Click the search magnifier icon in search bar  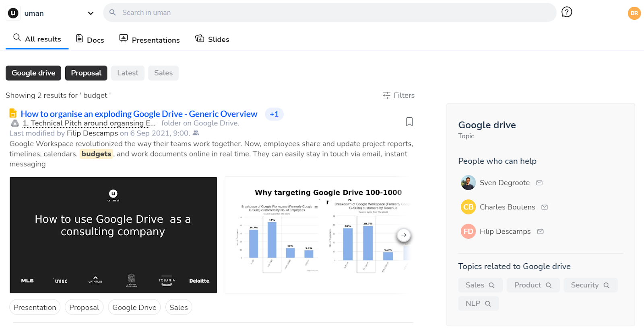(x=113, y=12)
